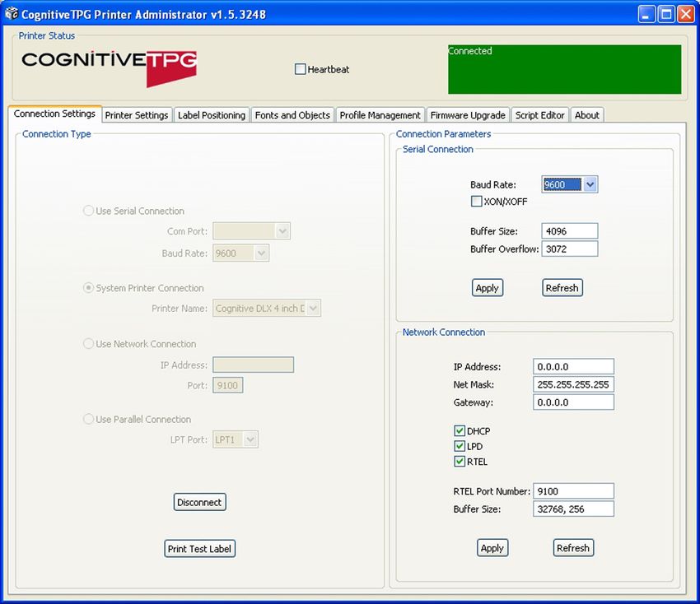Click the CognitiveTPG logo image
Screen dimensions: 700x604
110,68
